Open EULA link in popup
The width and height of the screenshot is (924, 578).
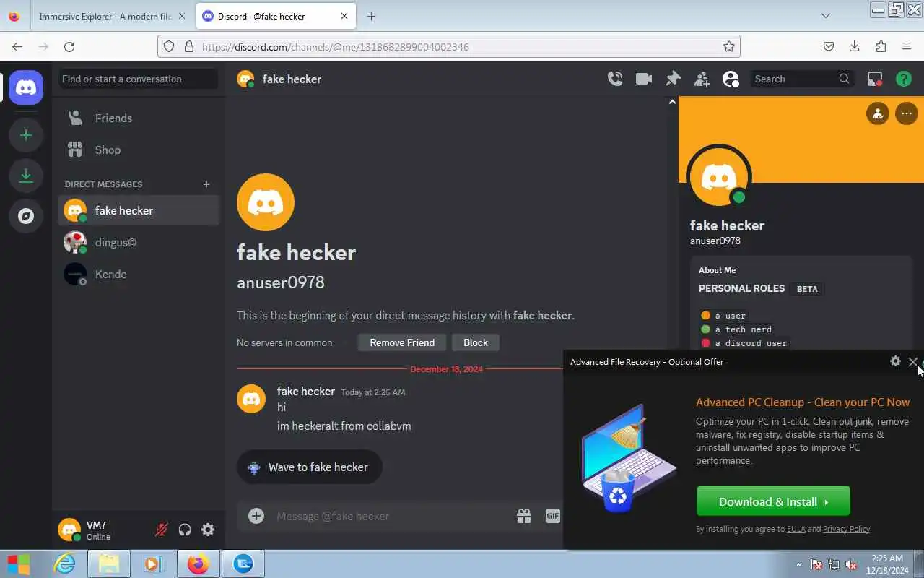click(x=796, y=529)
